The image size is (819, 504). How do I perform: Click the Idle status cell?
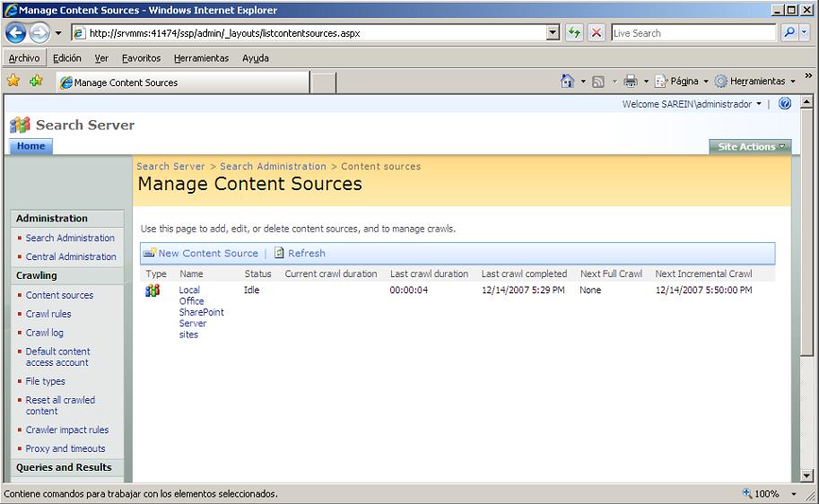click(251, 290)
